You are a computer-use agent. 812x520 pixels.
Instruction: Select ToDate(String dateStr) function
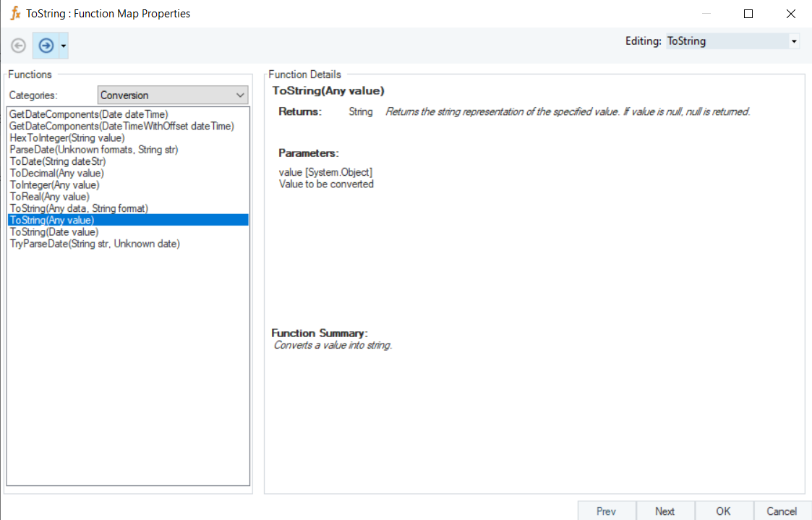click(58, 161)
